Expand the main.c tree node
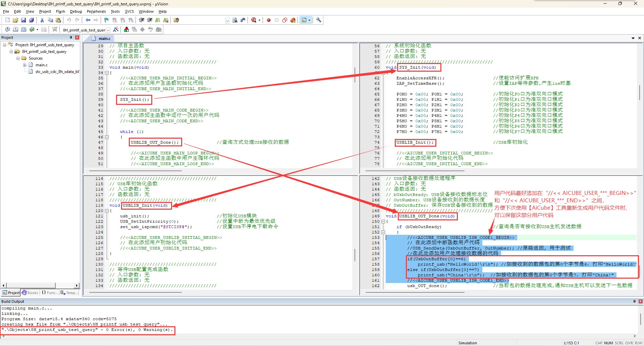This screenshot has height=346, width=644. pos(25,65)
